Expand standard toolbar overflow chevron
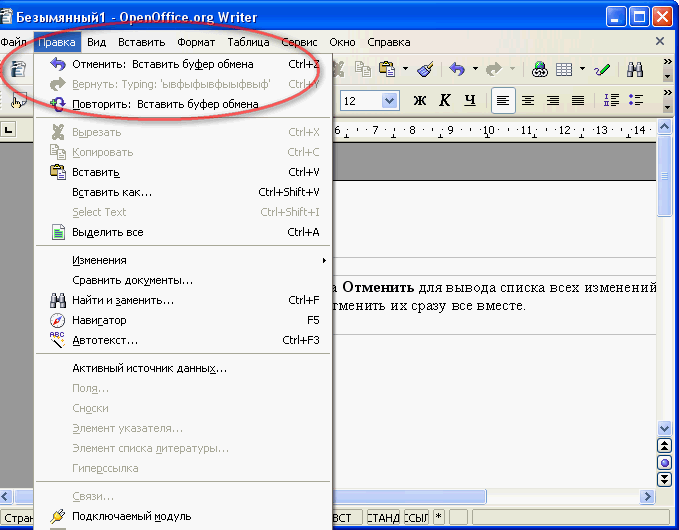 click(x=667, y=62)
